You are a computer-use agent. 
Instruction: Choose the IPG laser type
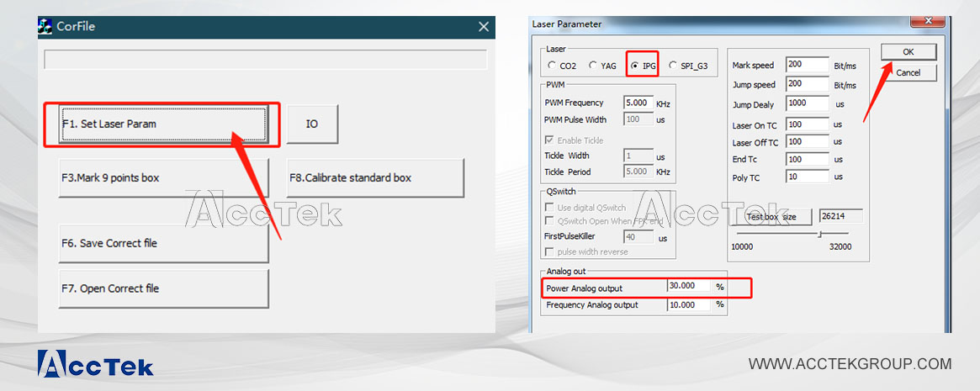(635, 66)
